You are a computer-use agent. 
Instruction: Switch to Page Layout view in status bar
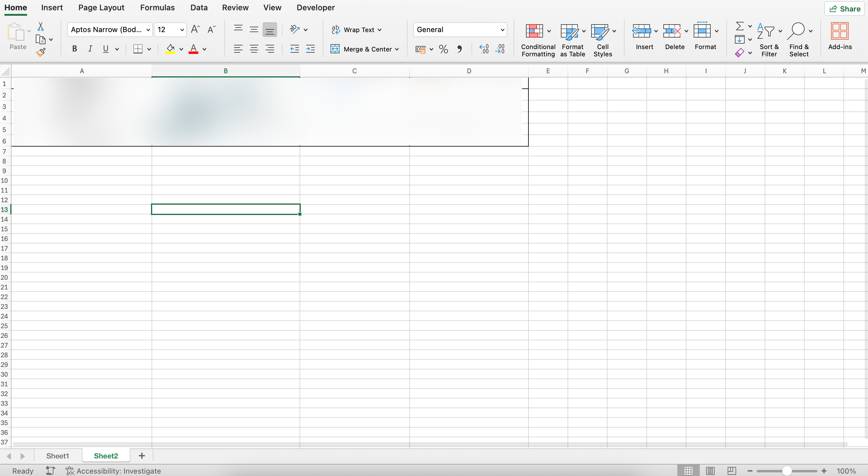710,471
